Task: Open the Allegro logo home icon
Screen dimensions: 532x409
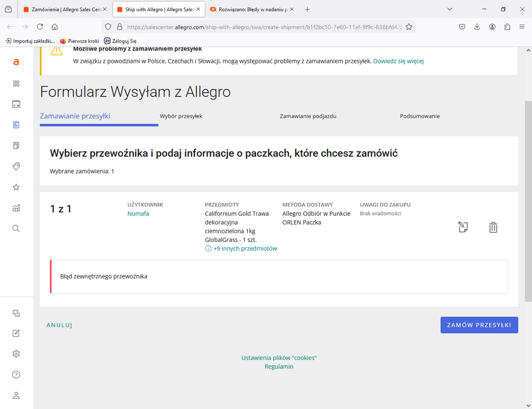Action: point(16,62)
